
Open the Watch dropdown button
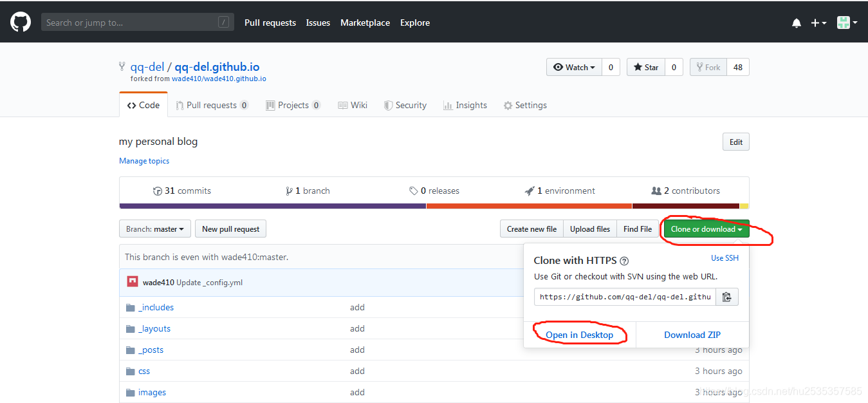coord(574,67)
